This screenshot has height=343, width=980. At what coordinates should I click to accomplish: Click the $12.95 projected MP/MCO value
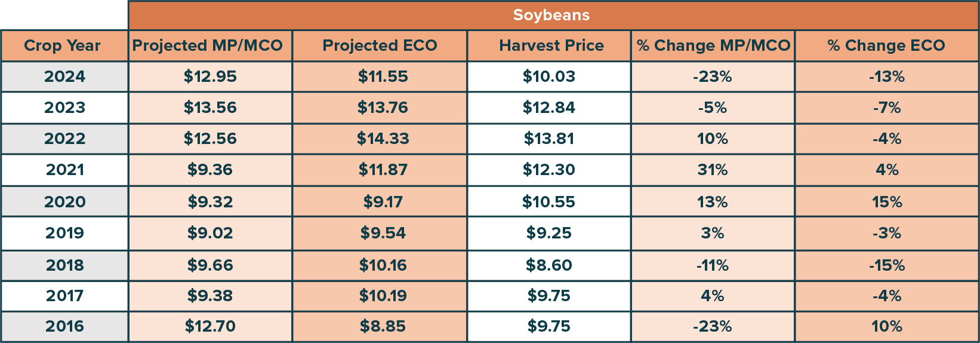pos(210,77)
